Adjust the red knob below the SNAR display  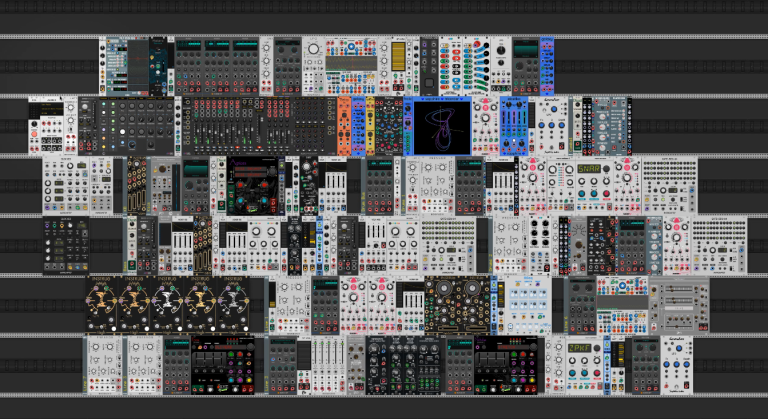(606, 194)
